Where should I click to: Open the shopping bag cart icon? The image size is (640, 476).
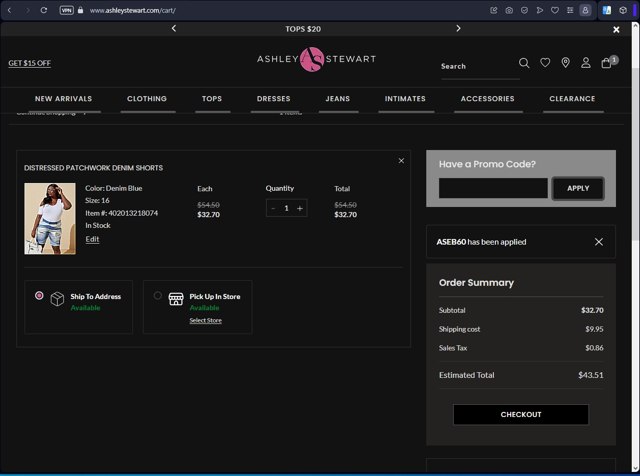coord(607,62)
